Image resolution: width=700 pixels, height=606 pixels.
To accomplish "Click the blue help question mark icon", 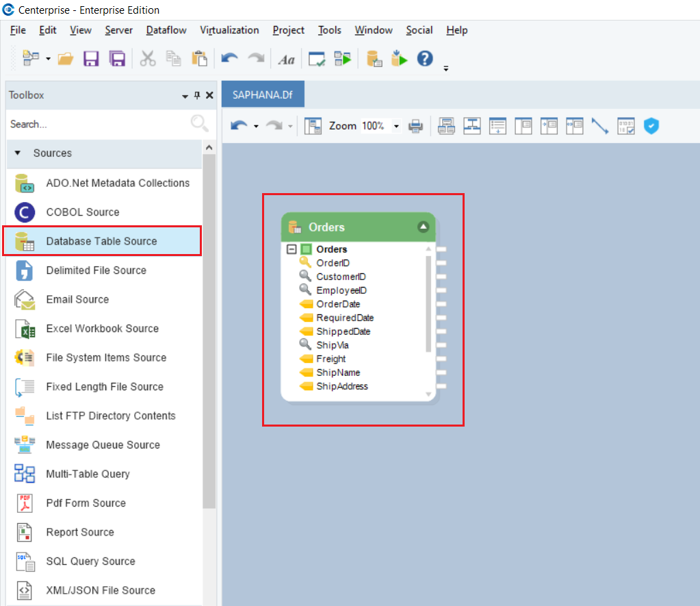I will pos(425,59).
